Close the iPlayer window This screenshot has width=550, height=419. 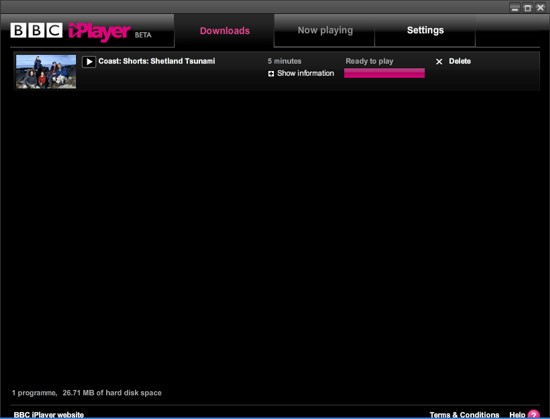pyautogui.click(x=540, y=8)
